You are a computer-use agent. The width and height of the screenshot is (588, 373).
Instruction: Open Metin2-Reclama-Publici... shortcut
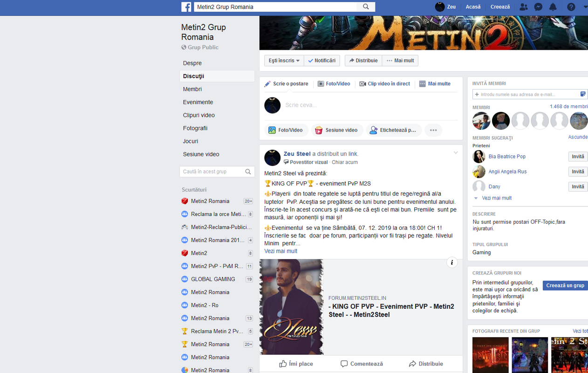[x=217, y=227]
